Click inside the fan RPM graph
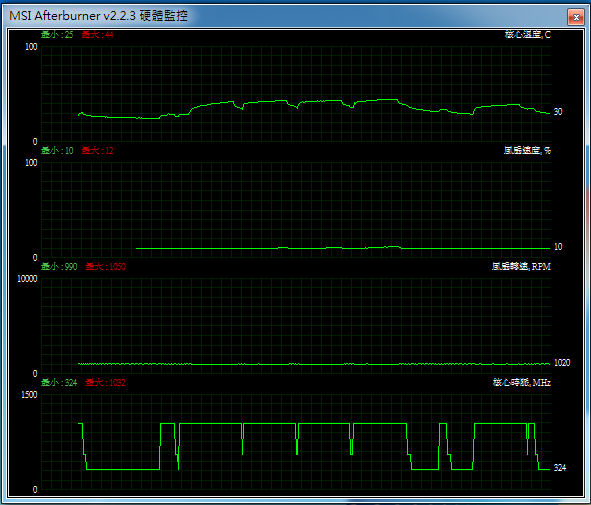 (296, 326)
